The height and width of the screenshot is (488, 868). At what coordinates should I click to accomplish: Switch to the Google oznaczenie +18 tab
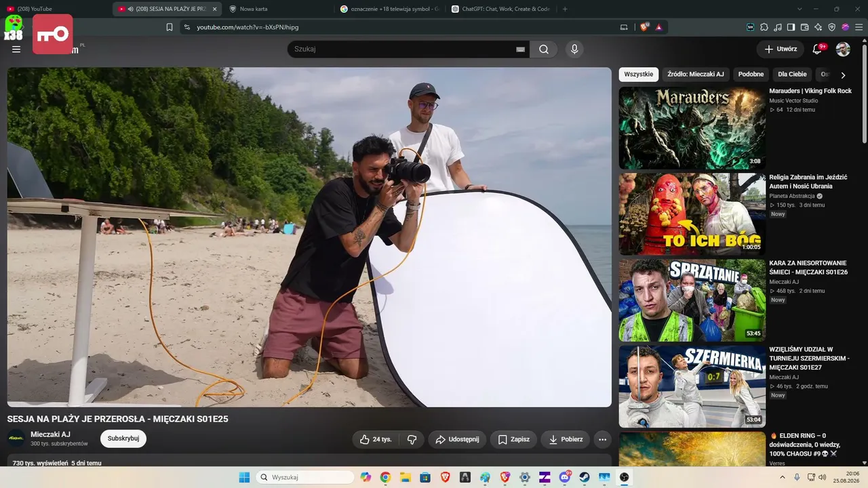[x=389, y=9]
